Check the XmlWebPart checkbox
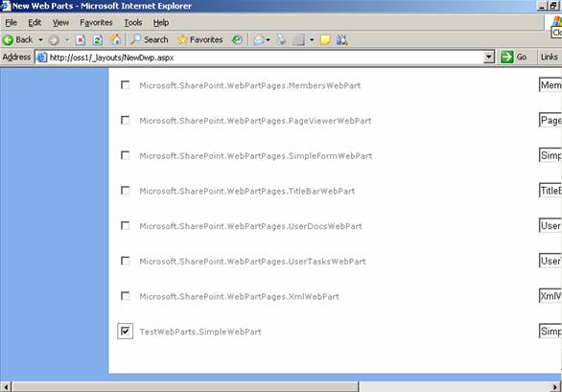Viewport: 562px width, 392px height. tap(126, 295)
